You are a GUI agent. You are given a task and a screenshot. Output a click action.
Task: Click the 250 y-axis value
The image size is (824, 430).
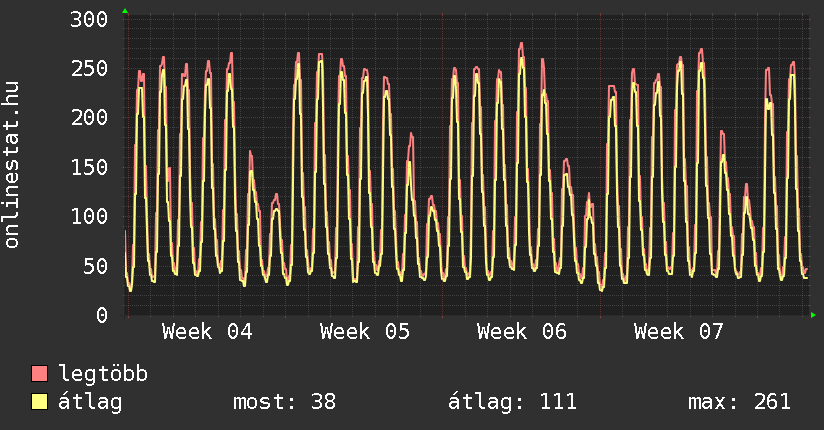[89, 68]
